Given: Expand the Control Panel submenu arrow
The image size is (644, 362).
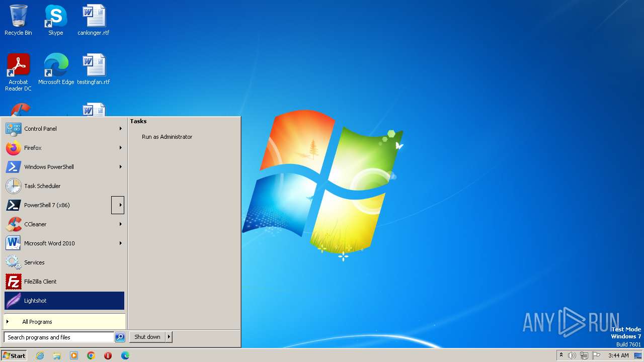Looking at the screenshot, I should pyautogui.click(x=120, y=129).
